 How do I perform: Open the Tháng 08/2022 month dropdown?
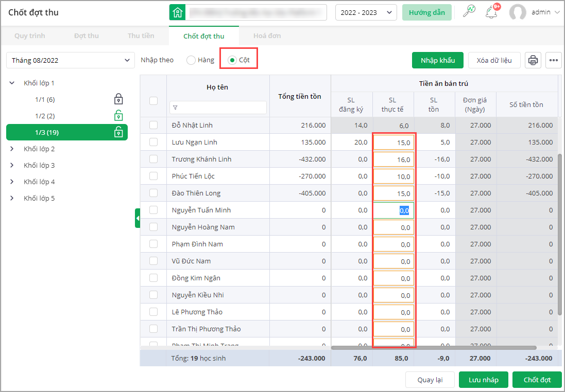click(71, 60)
